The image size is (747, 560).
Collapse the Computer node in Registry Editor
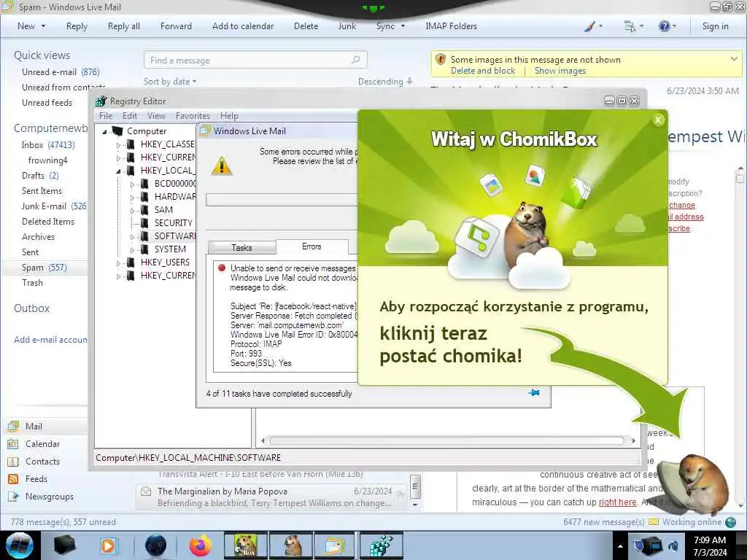click(x=104, y=131)
